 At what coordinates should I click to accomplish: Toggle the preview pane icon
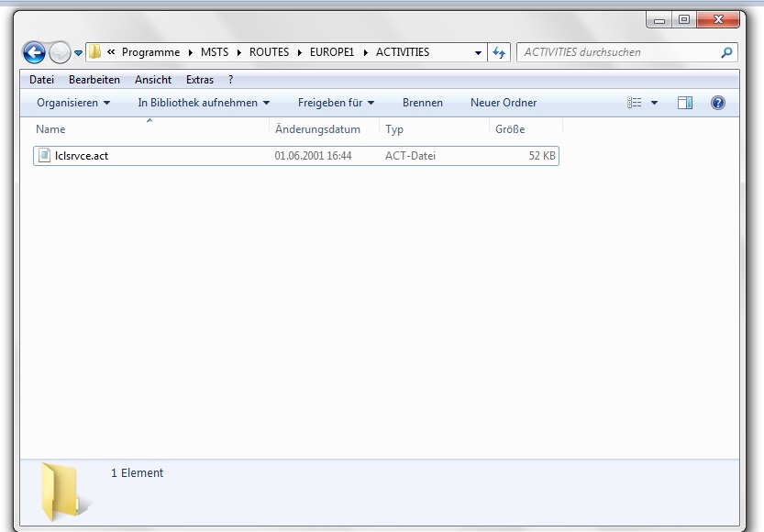[x=685, y=103]
